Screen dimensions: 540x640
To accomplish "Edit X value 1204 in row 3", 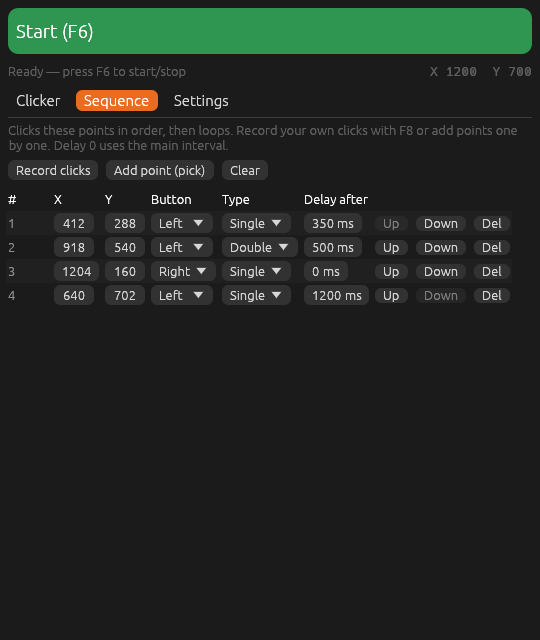I will (76, 271).
